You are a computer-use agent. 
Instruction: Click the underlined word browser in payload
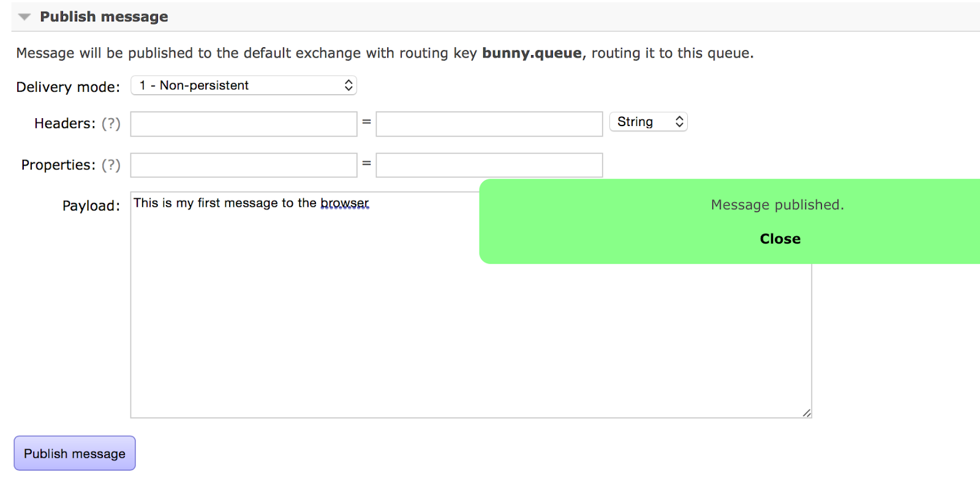345,203
